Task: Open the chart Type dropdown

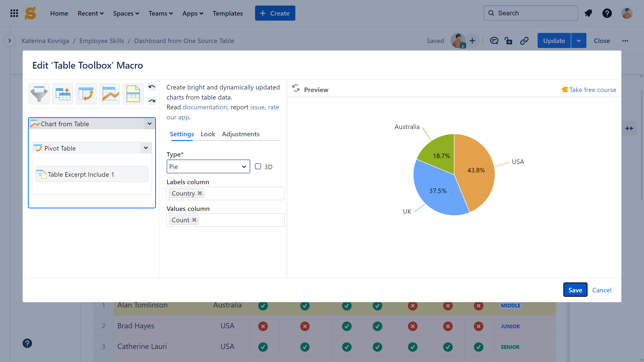Action: (208, 166)
